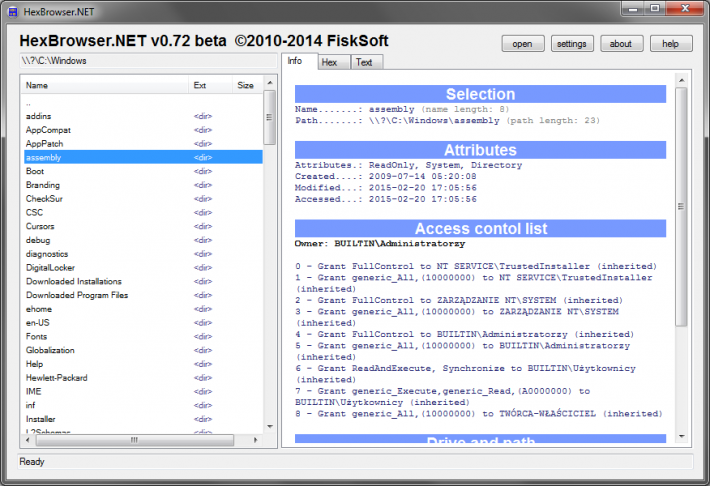Viewport: 710px width, 486px height.
Task: Maximize the HexBrowser.NET window
Action: tap(655, 9)
